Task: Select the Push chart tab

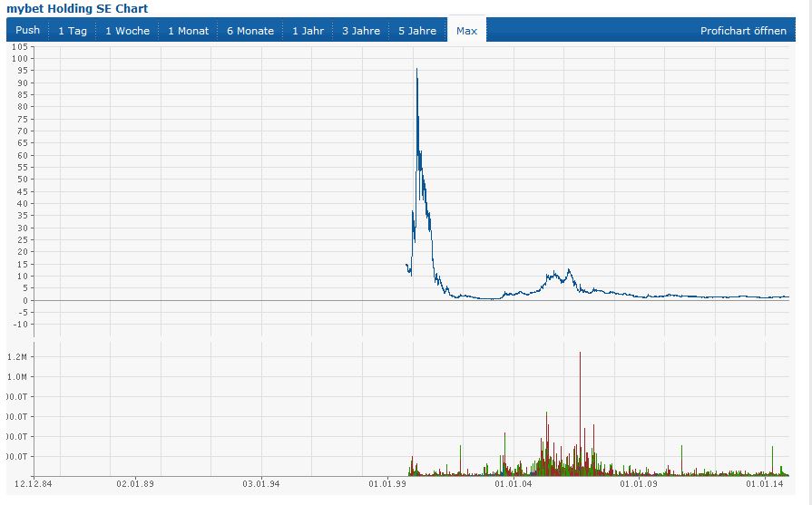Action: [x=27, y=30]
